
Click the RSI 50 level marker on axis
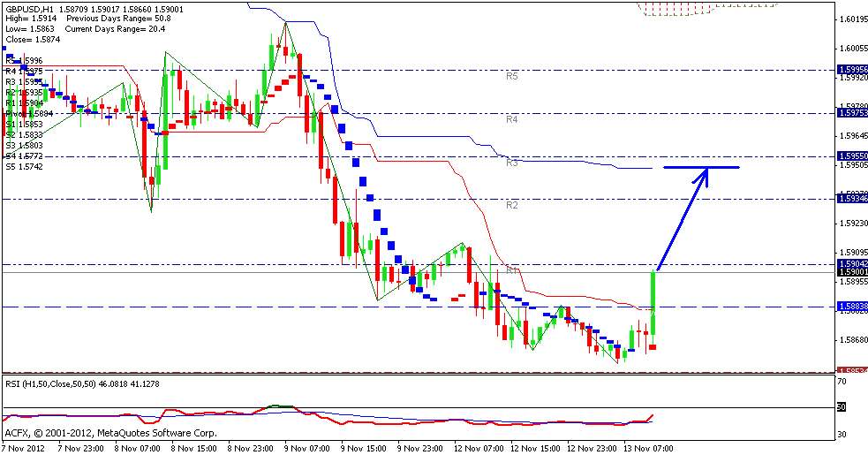[842, 407]
